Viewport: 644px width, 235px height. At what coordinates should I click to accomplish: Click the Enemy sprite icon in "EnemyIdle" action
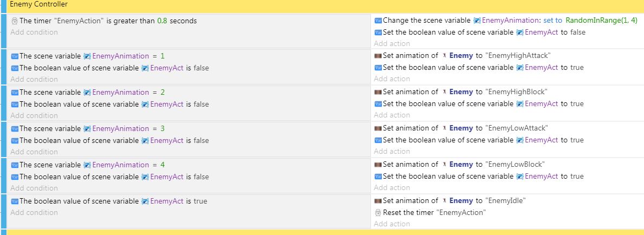click(x=444, y=201)
